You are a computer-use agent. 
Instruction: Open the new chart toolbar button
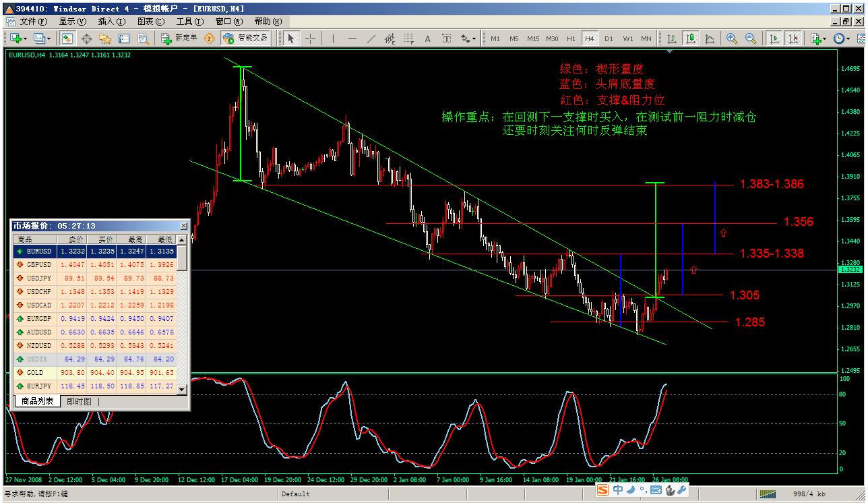(18, 38)
